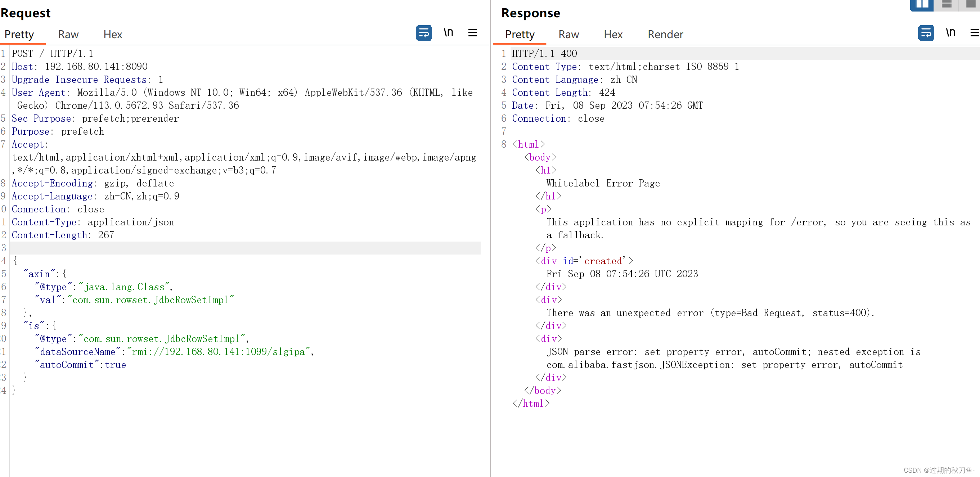
Task: Click 'Fri Sep 08 07:54:26 UTC 2023' text
Action: pyautogui.click(x=622, y=274)
